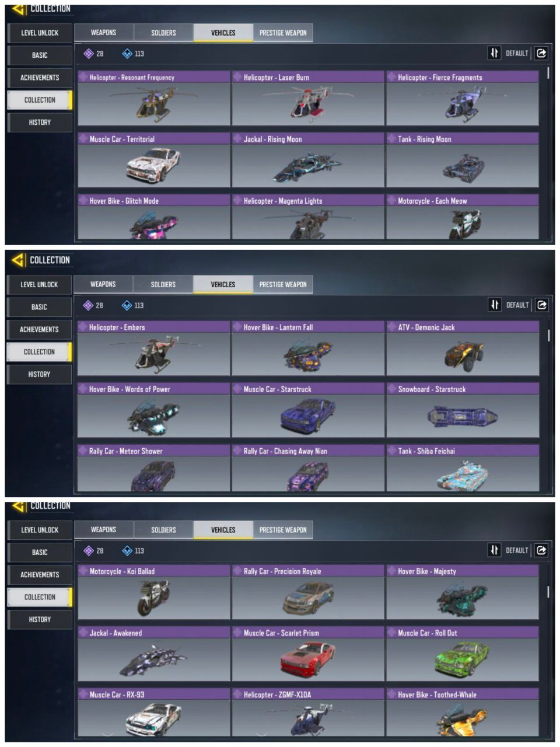Select the Muscle Car - Scarlet Prism card

(x=308, y=654)
